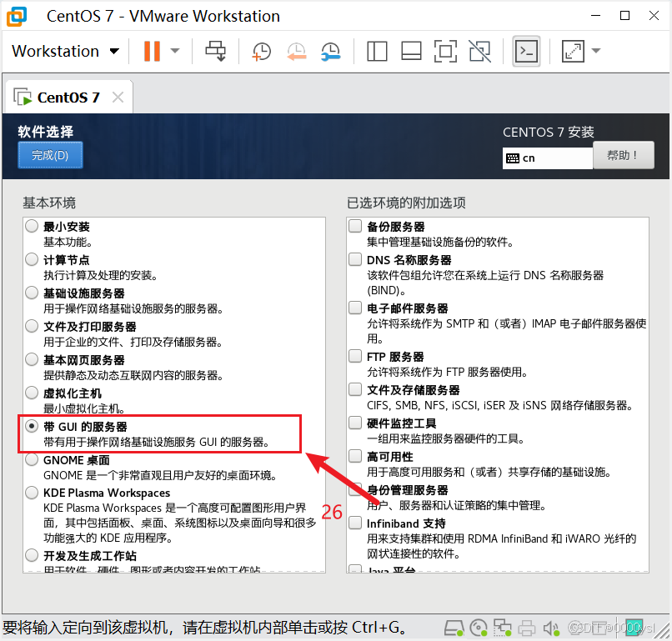The width and height of the screenshot is (672, 641).
Task: Click the 执行计算及处理的安装。 description
Action: pos(100,275)
